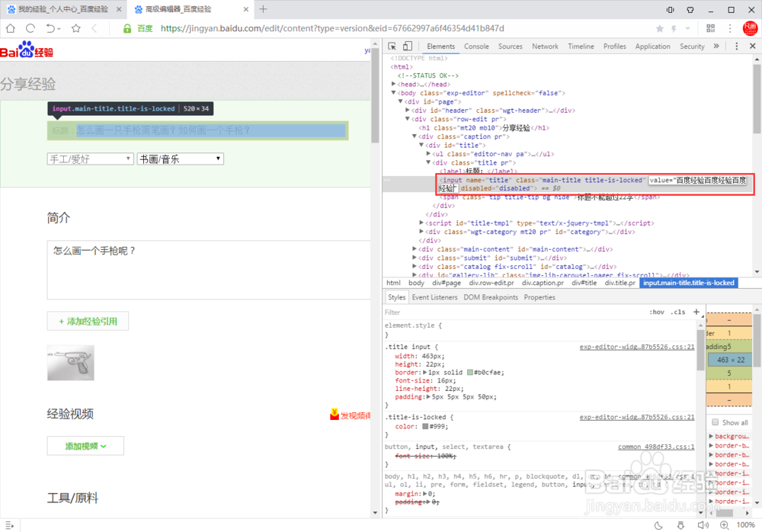Collapse the body exp-editor node
The image size is (762, 532).
(x=394, y=93)
